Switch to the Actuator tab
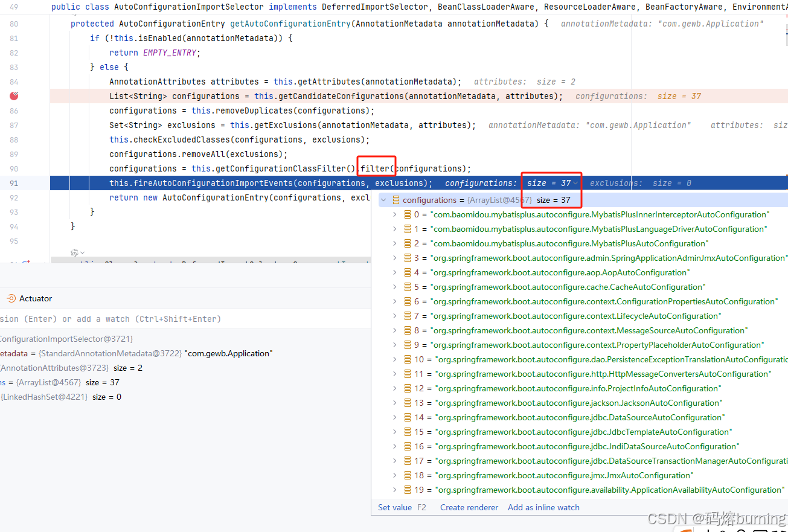 (x=34, y=298)
